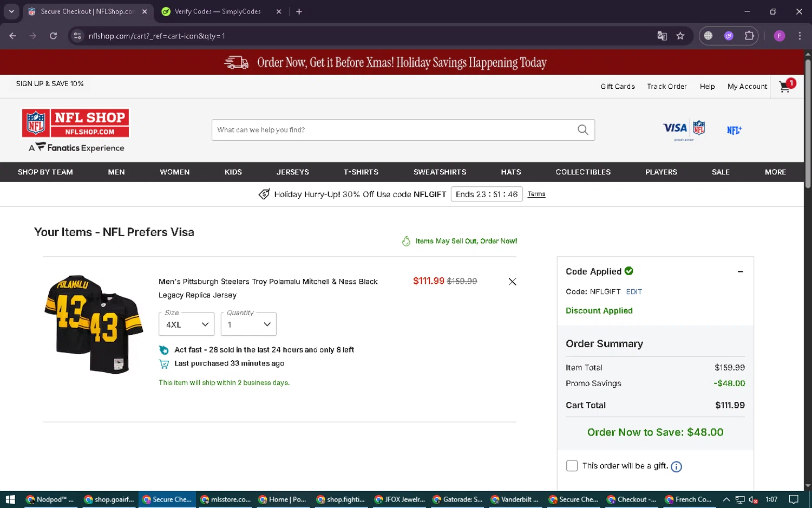Switch to French Co taskbar window
Image resolution: width=812 pixels, height=508 pixels.
point(688,499)
